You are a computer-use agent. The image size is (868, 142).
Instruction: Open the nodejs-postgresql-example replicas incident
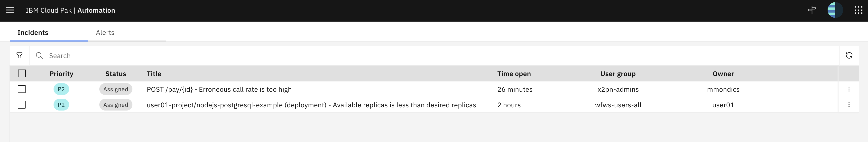click(311, 105)
